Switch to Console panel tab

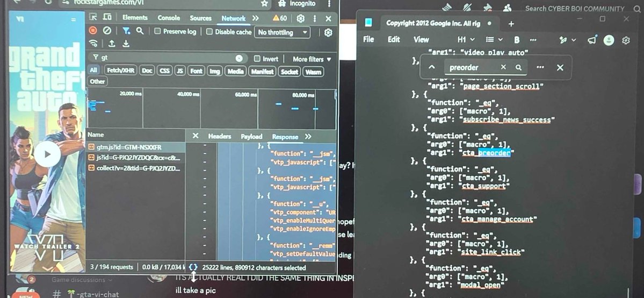click(169, 18)
